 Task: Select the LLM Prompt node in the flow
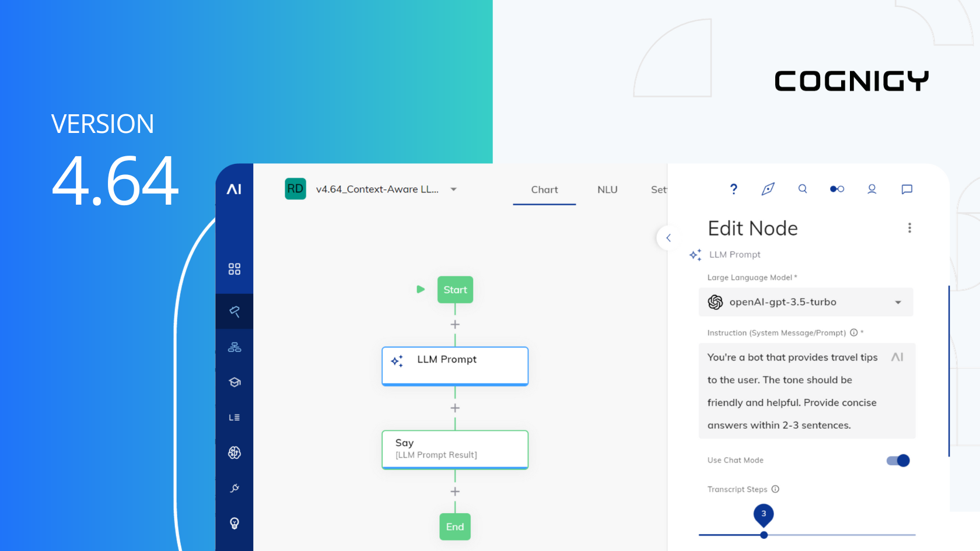(454, 366)
